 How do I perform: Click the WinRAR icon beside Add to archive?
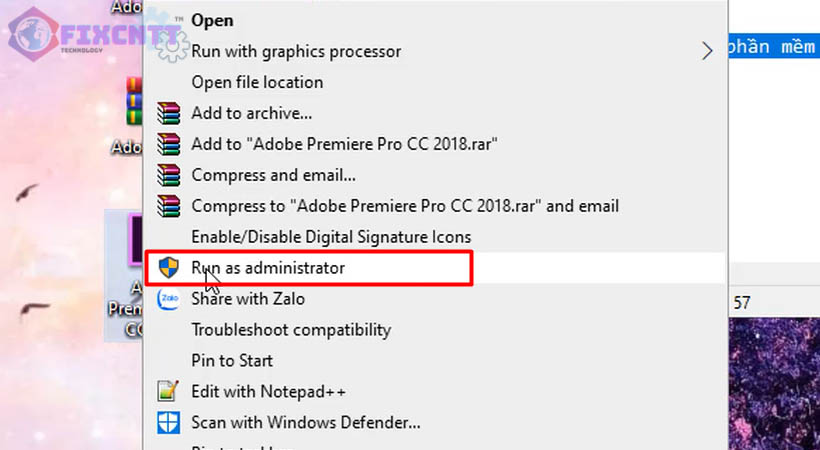point(168,113)
